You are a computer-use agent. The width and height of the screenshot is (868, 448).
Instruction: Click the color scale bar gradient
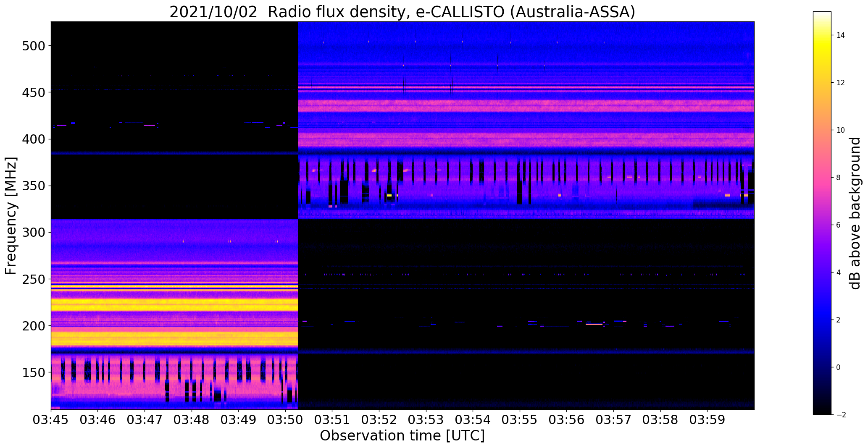click(x=822, y=213)
